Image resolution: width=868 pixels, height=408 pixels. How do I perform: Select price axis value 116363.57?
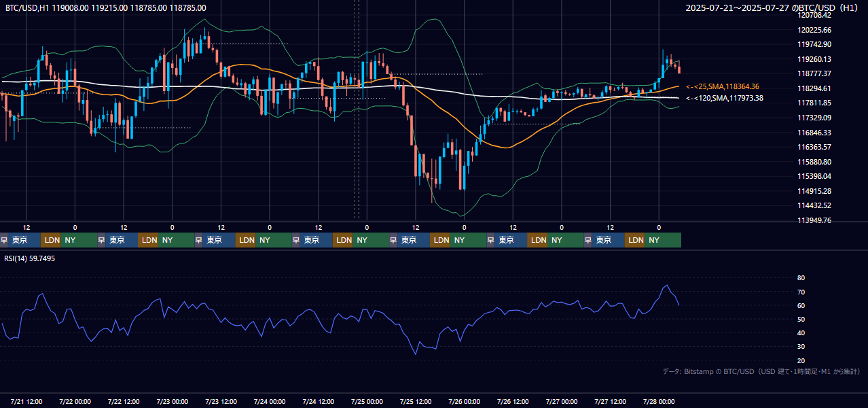click(x=816, y=147)
